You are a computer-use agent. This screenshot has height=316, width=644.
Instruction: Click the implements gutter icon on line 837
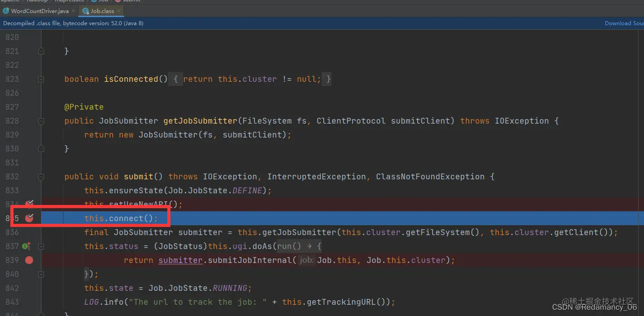click(x=27, y=246)
